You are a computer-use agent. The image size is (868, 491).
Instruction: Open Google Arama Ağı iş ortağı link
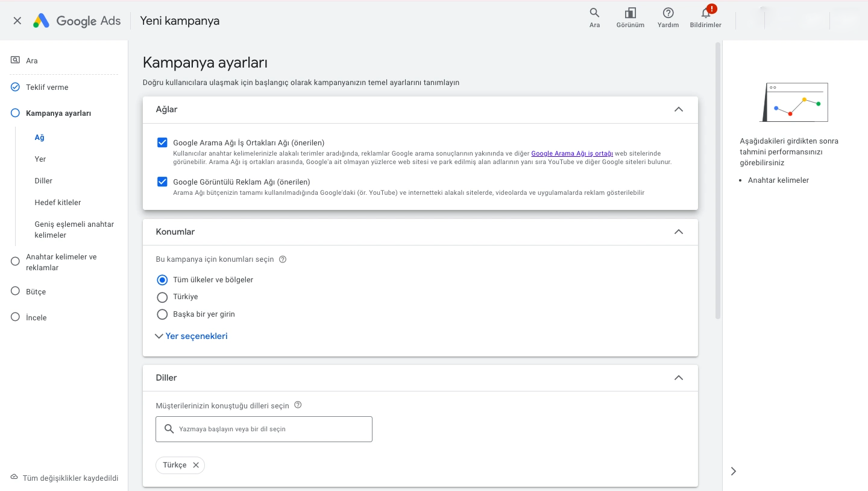572,154
